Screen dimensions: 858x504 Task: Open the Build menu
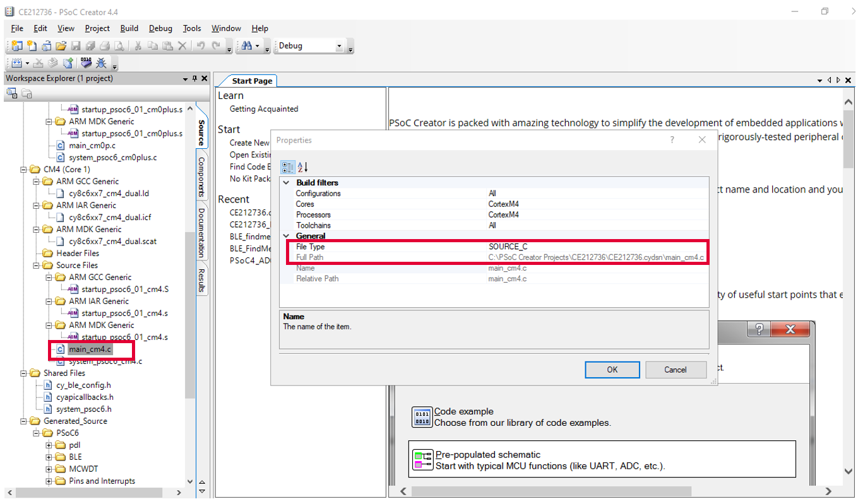[129, 28]
